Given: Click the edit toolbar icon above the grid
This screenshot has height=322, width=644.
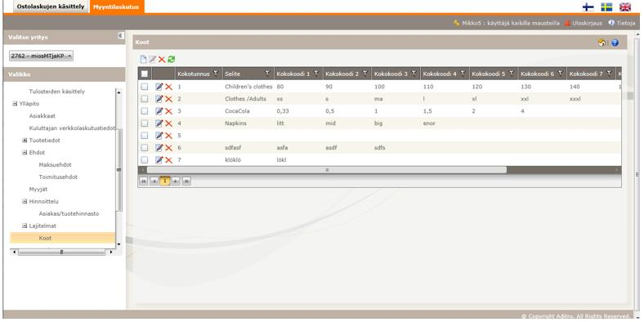Looking at the screenshot, I should click(152, 60).
